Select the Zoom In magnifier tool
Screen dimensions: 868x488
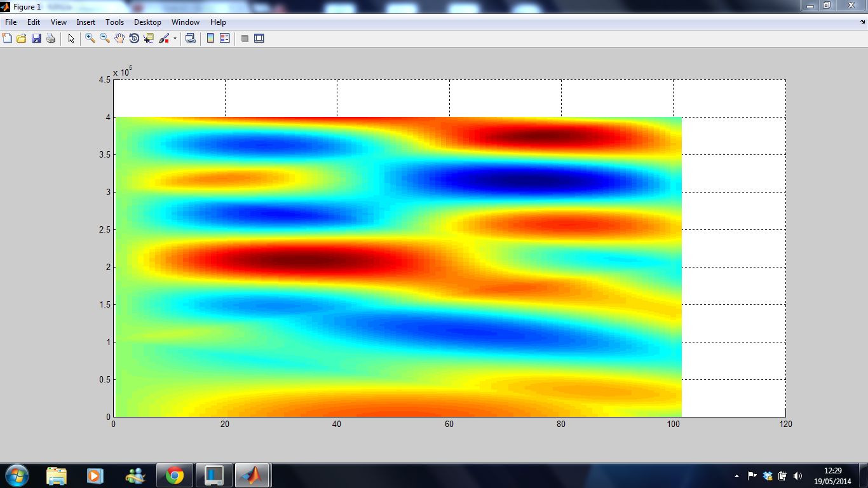tap(90, 39)
